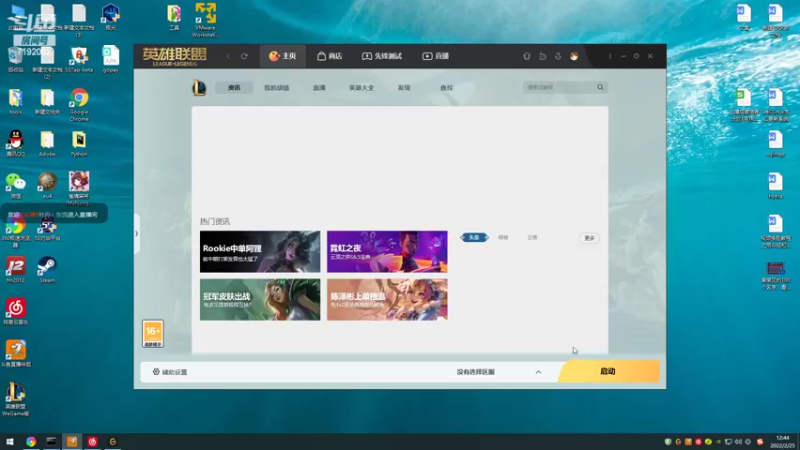Screen dimensions: 800x450
Task: Click the yellow 启动 launch button
Action: coord(609,371)
